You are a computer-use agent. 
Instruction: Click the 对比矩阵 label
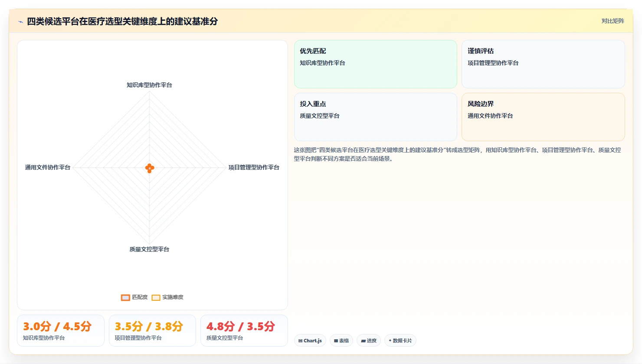click(x=613, y=21)
